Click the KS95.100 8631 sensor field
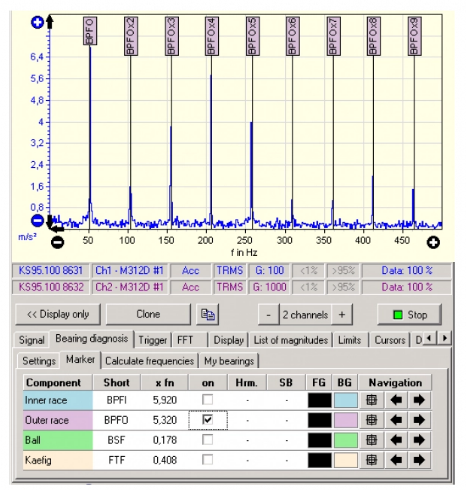Image resolution: width=466 pixels, height=490 pixels. 51,270
